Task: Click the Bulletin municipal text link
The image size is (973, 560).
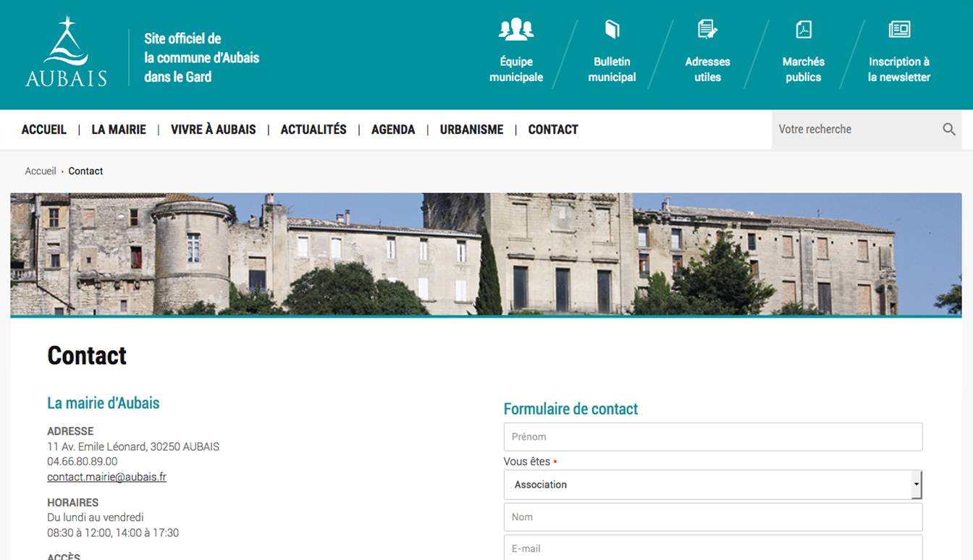Action: coord(612,69)
